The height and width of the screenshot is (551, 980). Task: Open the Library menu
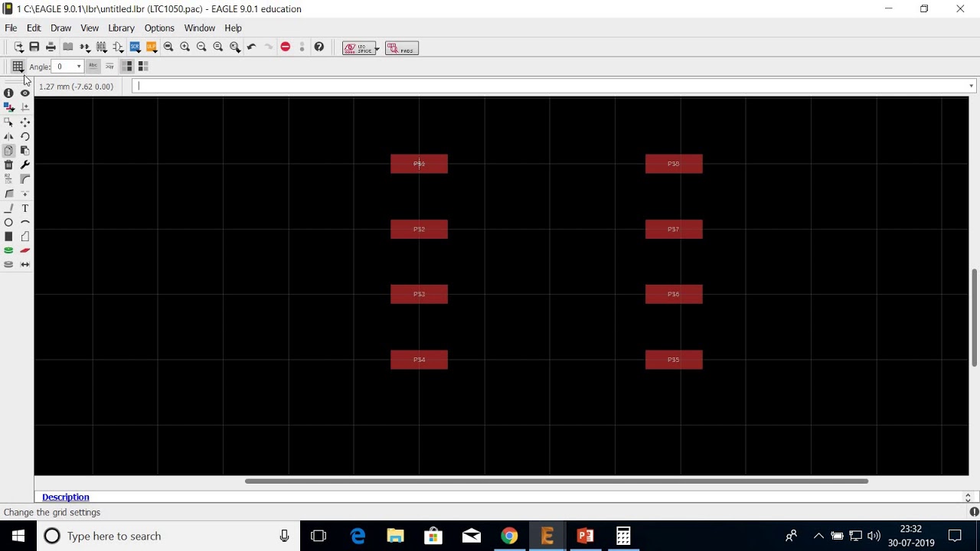pos(121,28)
